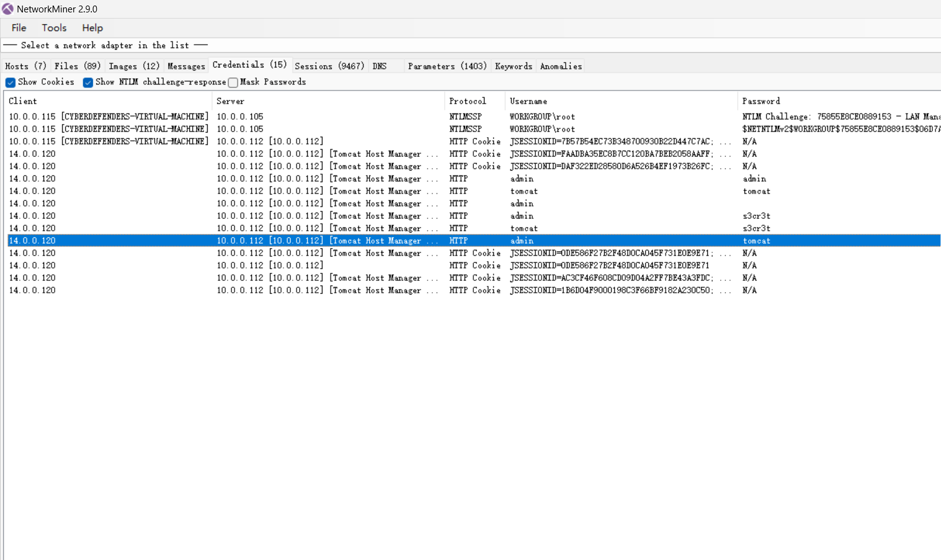
Task: Open the Keywords tab
Action: tap(514, 66)
